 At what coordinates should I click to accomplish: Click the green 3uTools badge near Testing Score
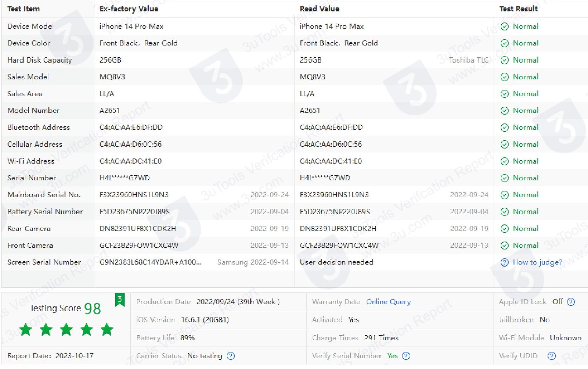tap(120, 300)
